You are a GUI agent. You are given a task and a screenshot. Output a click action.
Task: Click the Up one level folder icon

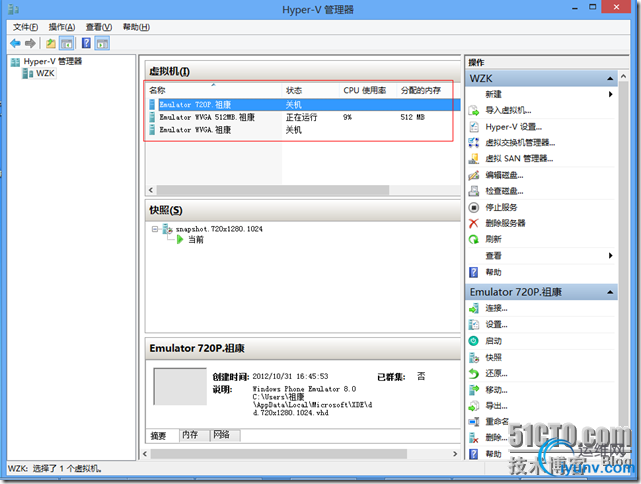point(51,43)
